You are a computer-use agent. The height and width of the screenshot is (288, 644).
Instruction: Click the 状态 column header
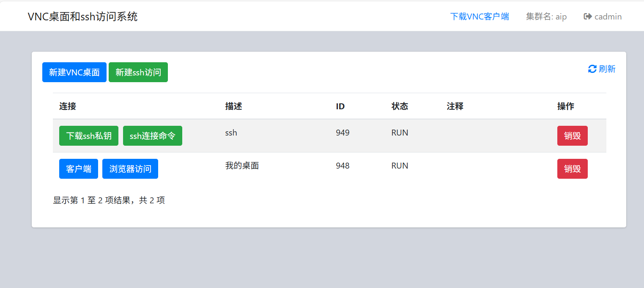(400, 106)
